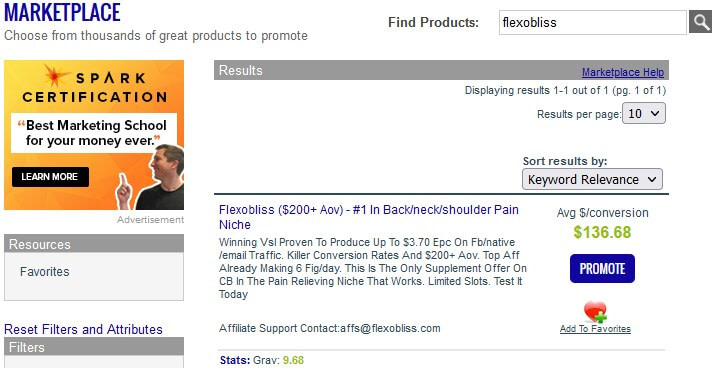Click the man pointing in the advertisement
The width and height of the screenshot is (720, 368).
coord(156,179)
